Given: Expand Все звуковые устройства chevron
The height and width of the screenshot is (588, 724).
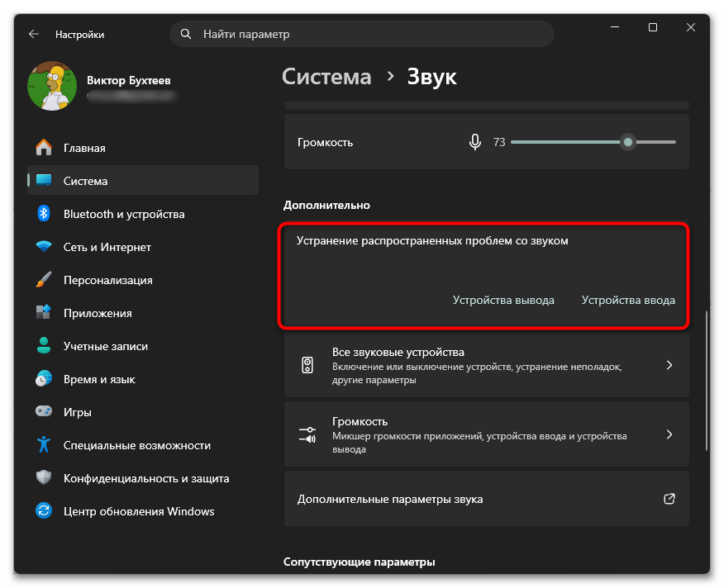Looking at the screenshot, I should click(669, 365).
